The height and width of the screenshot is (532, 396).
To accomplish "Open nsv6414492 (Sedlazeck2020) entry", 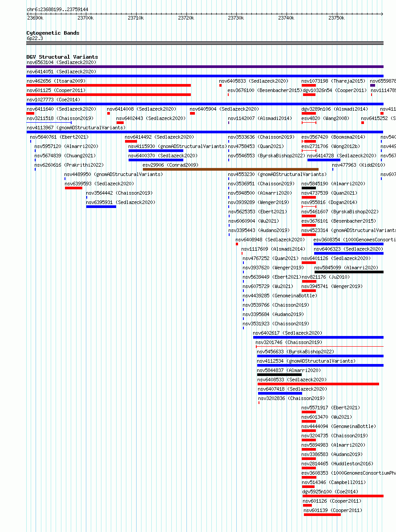I will tap(160, 137).
